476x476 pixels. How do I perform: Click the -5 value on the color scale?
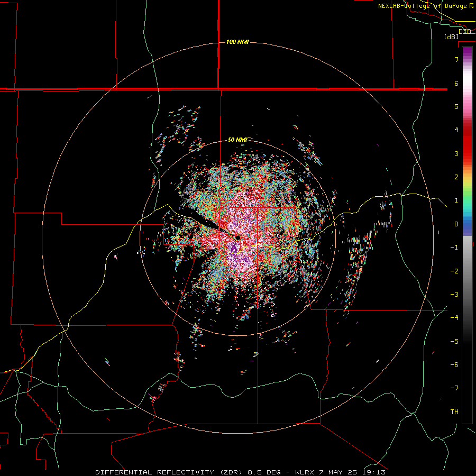pyautogui.click(x=454, y=342)
